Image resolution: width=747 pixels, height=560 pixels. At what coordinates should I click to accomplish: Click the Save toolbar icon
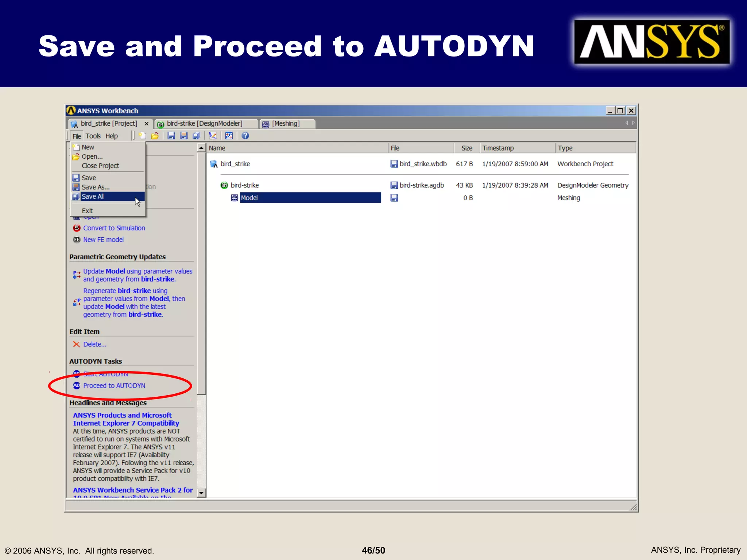coord(171,136)
